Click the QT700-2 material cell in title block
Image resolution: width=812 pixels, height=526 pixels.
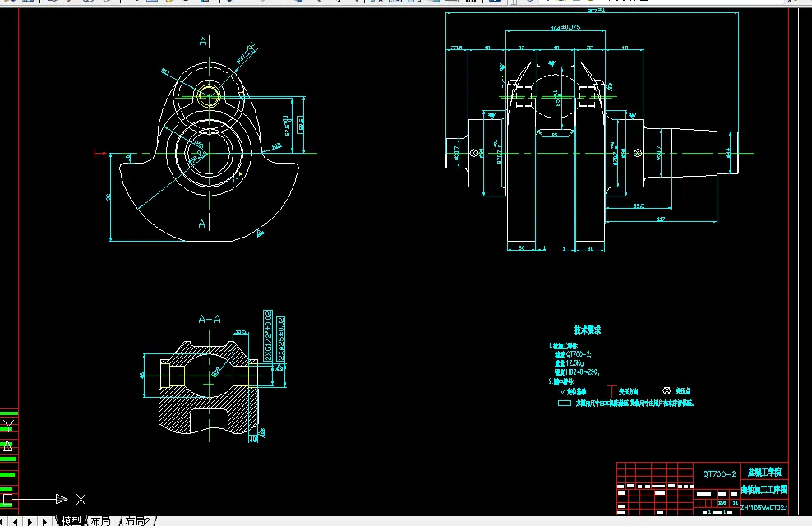719,473
